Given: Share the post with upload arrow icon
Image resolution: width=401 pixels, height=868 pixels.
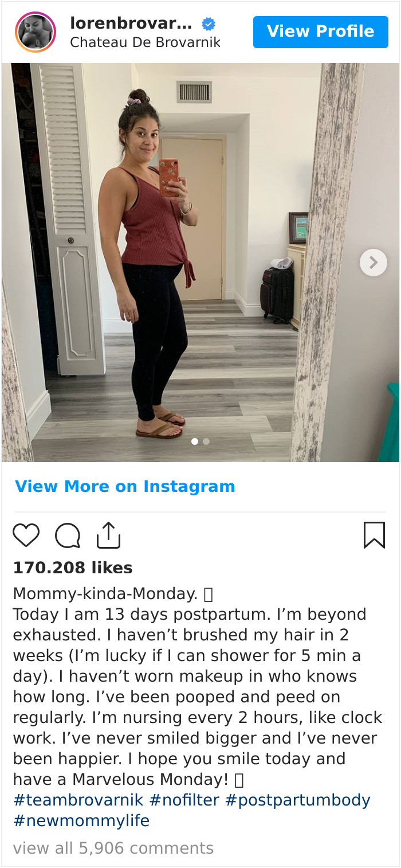Looking at the screenshot, I should coord(108,535).
